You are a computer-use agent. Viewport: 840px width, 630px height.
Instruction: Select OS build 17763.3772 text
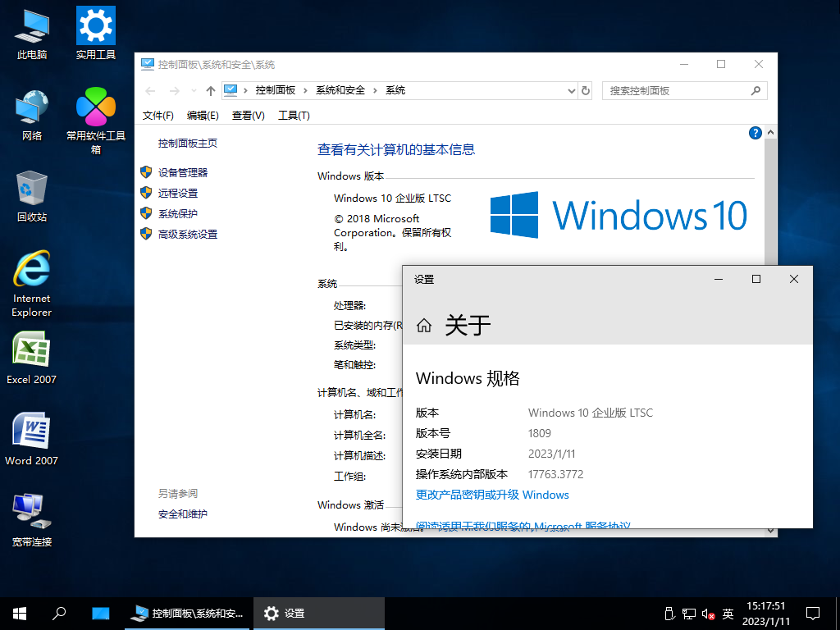pyautogui.click(x=555, y=474)
